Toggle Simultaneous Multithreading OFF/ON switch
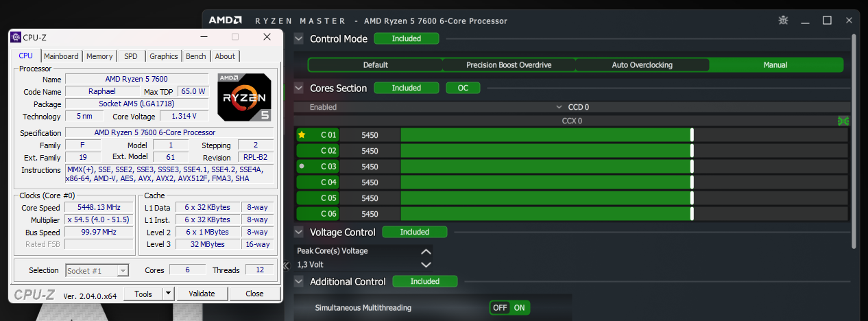 click(x=509, y=308)
